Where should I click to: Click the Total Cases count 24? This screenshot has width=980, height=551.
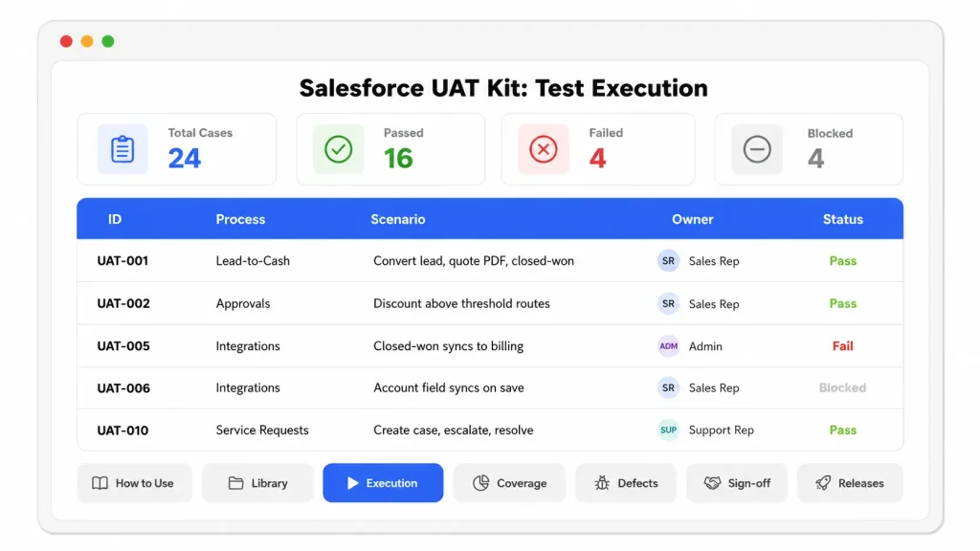pyautogui.click(x=185, y=158)
